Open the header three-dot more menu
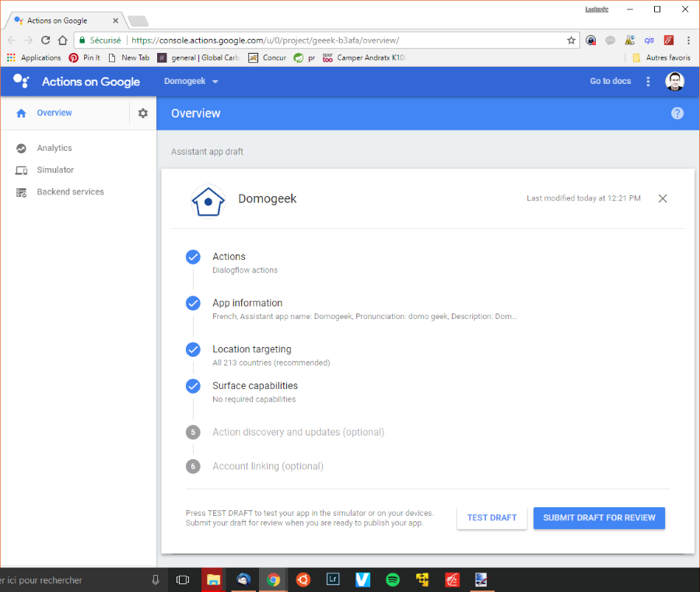This screenshot has height=592, width=700. pos(648,81)
